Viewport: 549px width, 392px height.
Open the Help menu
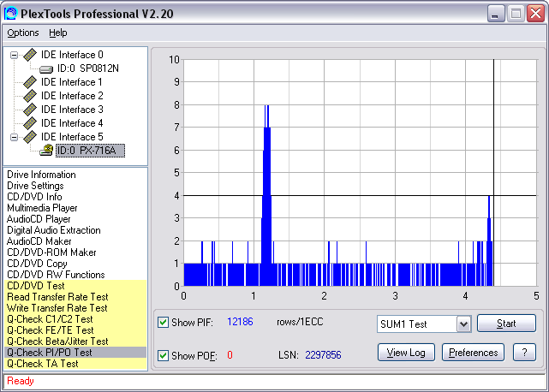[57, 33]
